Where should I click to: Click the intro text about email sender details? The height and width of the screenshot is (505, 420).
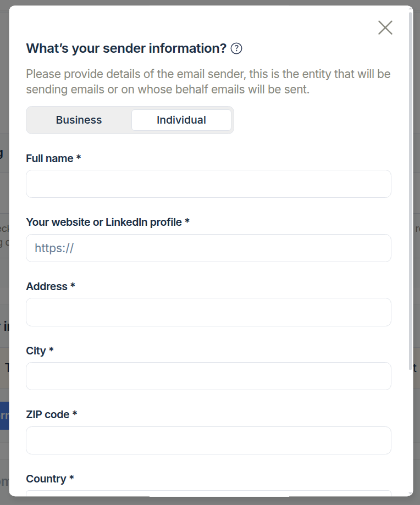coord(208,81)
